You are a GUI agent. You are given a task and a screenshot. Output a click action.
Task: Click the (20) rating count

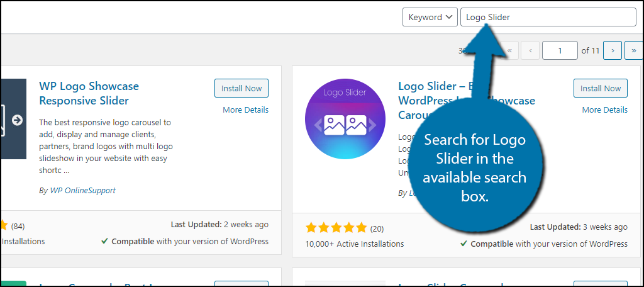(377, 228)
